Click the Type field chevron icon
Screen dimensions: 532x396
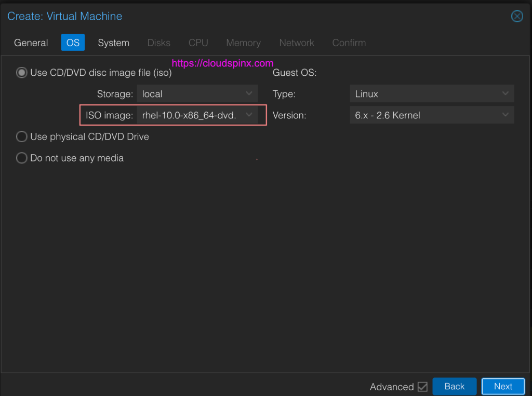coord(504,93)
